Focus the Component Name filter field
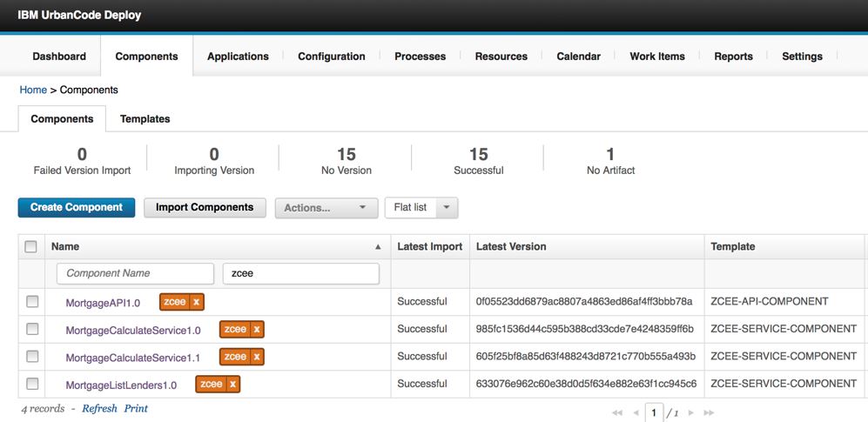The image size is (868, 422). (135, 274)
